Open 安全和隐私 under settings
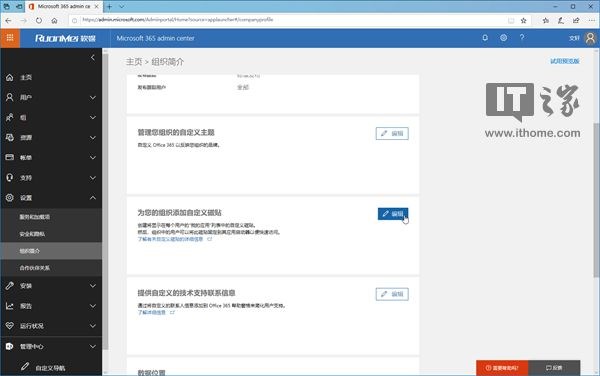This screenshot has width=600, height=376. coord(51,234)
